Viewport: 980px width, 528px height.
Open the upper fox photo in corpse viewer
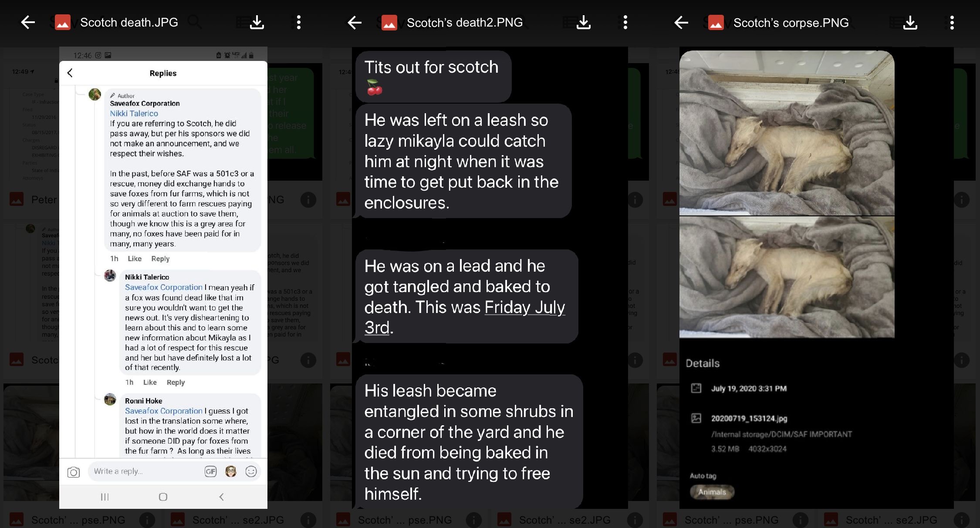787,133
